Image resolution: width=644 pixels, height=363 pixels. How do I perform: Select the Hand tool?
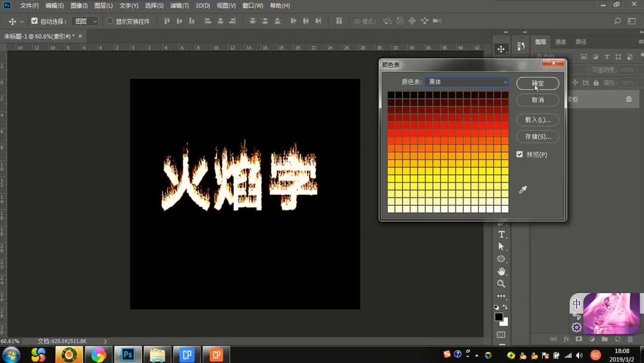pos(501,270)
